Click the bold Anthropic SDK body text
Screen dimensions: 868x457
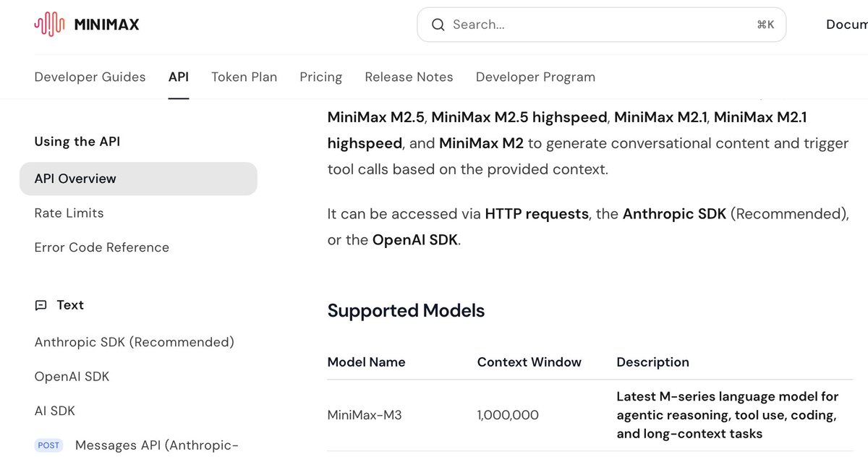674,214
